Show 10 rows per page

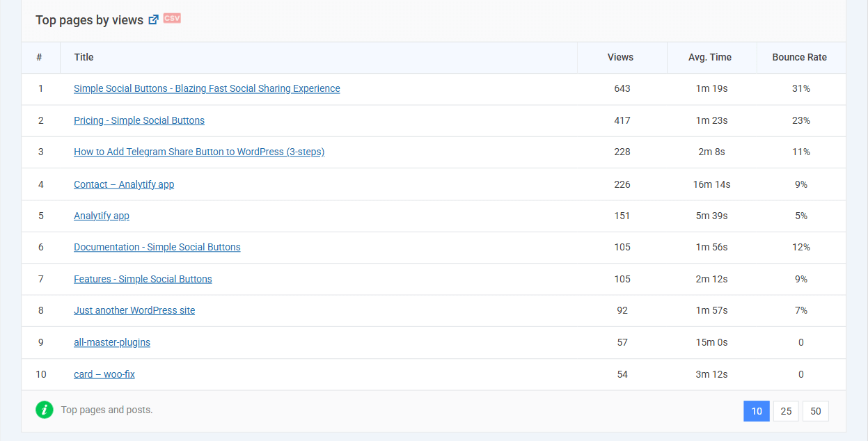click(757, 411)
